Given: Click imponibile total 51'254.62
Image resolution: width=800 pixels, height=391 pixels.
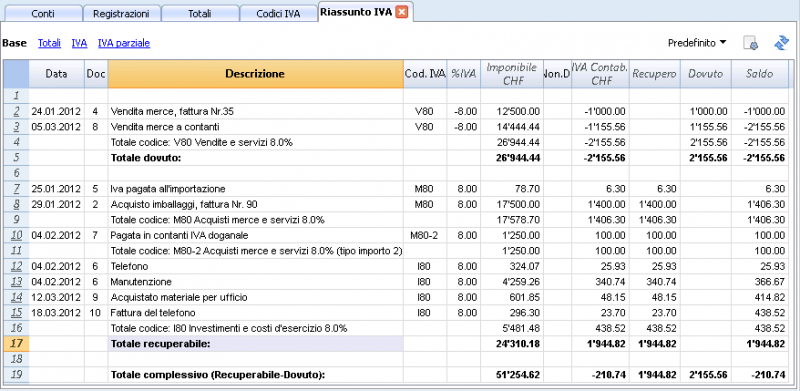Looking at the screenshot, I should [x=512, y=375].
